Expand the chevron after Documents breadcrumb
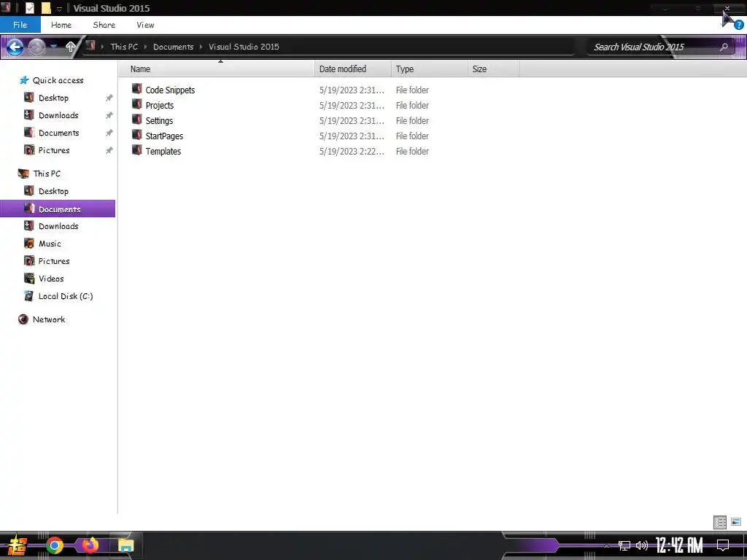Viewport: 747px width, 560px height. coord(201,47)
